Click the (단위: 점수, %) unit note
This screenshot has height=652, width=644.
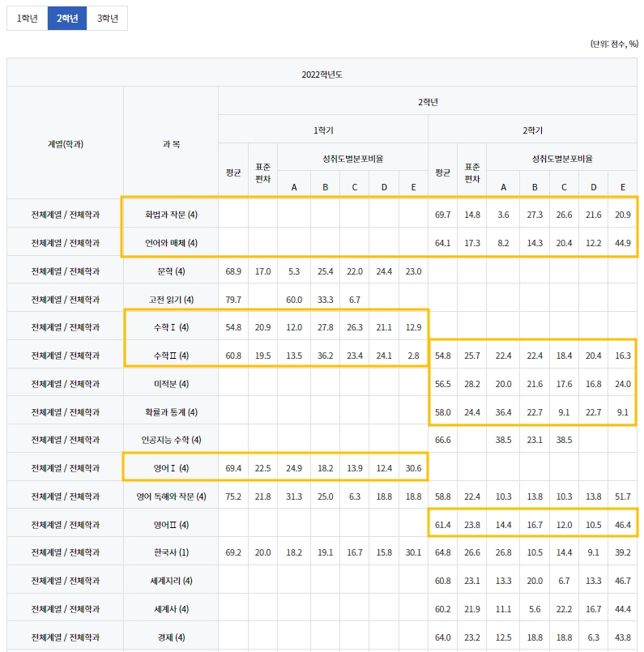click(614, 44)
